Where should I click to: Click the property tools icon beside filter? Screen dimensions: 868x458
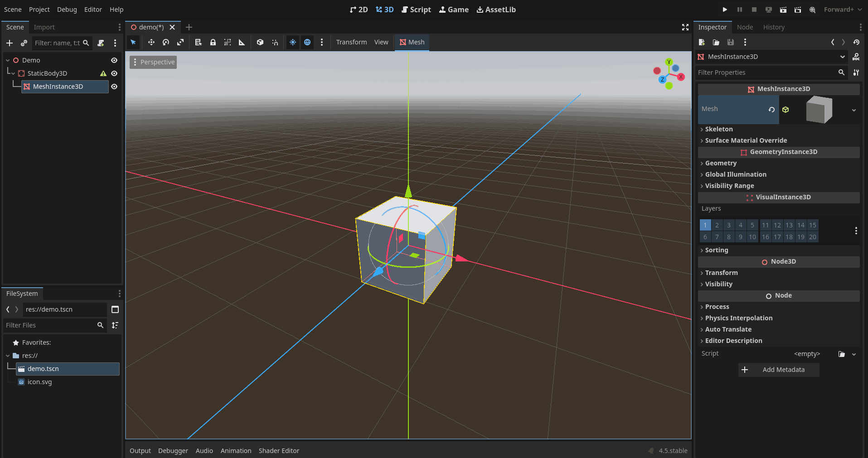click(x=856, y=72)
